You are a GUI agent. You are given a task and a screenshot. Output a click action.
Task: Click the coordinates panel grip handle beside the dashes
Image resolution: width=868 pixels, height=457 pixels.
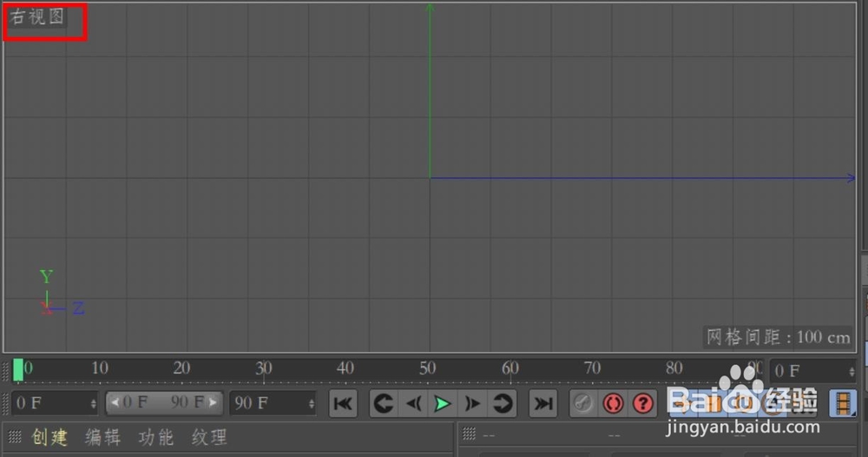click(469, 434)
